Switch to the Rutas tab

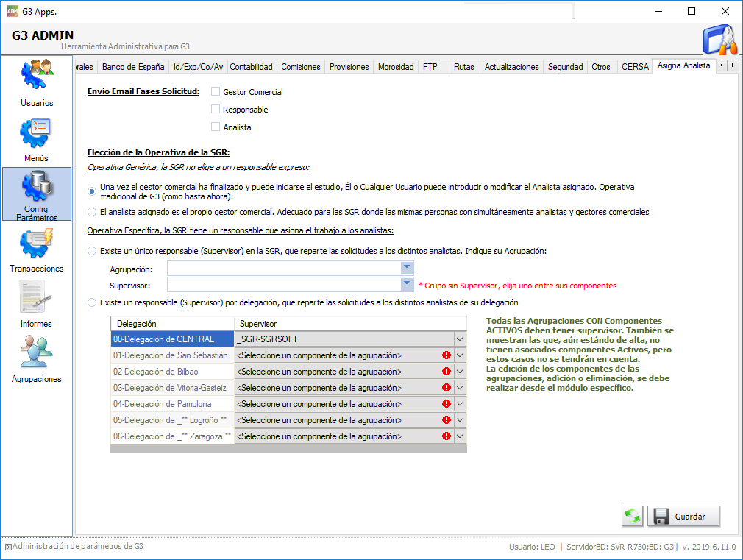pyautogui.click(x=464, y=67)
